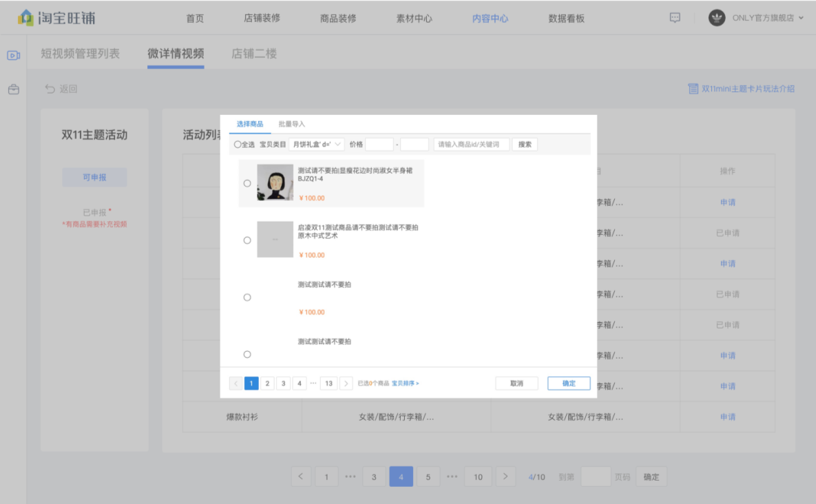This screenshot has height=504, width=816.
Task: Go to next page arrow in dialog
Action: click(x=346, y=384)
